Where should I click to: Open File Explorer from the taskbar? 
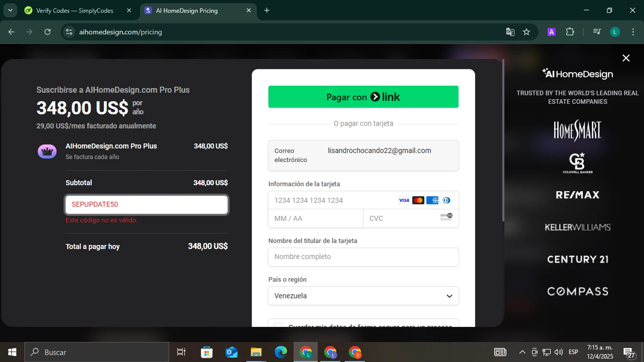(256, 352)
